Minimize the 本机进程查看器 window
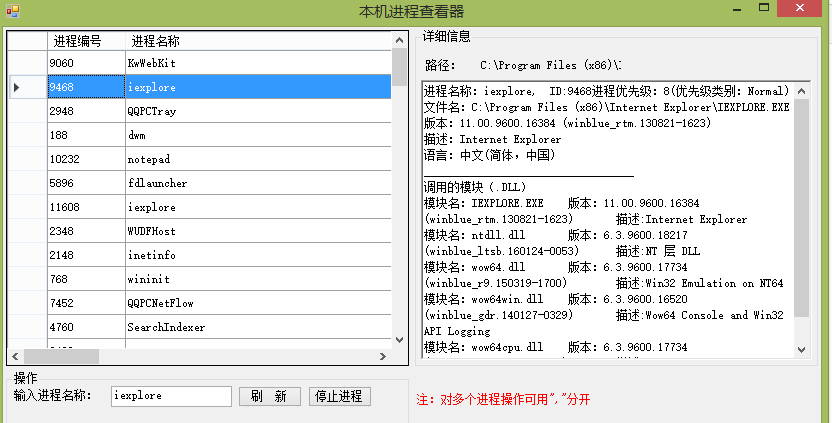The height and width of the screenshot is (423, 832). pos(737,8)
